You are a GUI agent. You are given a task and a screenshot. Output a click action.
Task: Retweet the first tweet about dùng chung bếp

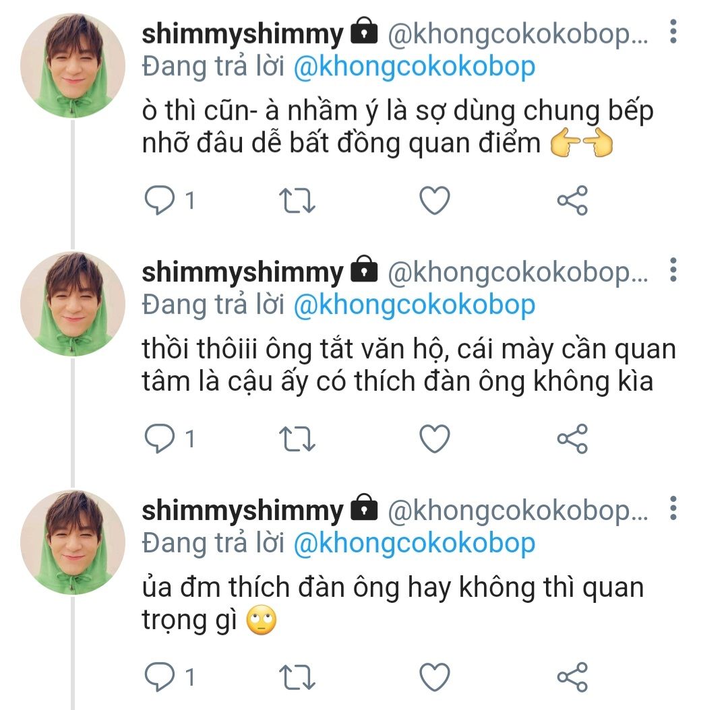(297, 201)
